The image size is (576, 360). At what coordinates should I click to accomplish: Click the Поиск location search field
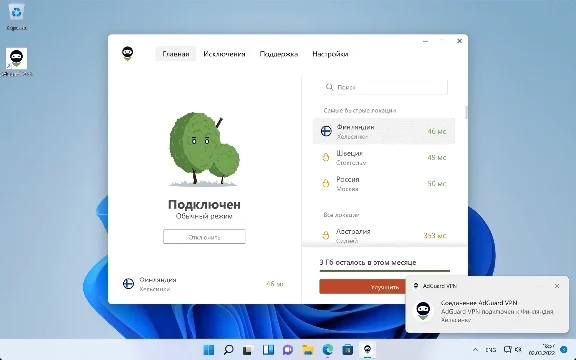pos(385,87)
